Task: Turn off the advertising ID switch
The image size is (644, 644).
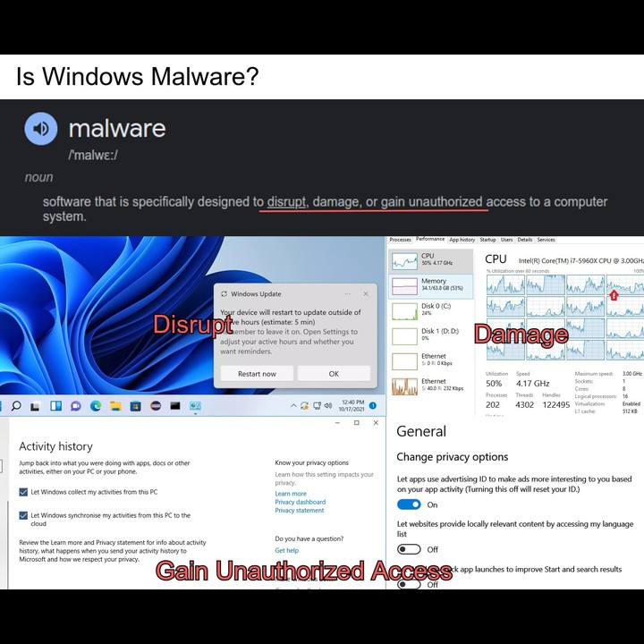Action: click(409, 504)
